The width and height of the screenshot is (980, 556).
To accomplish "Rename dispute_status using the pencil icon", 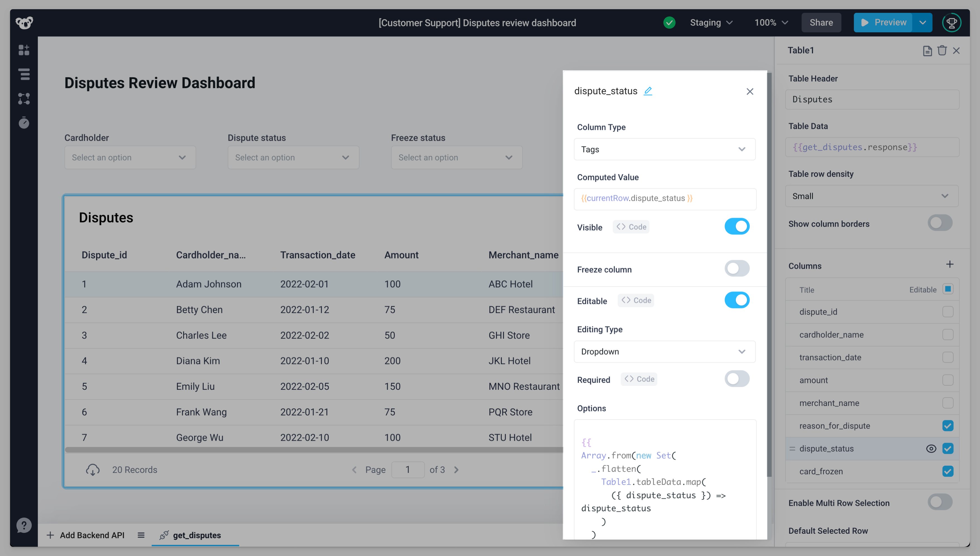I will click(x=648, y=91).
